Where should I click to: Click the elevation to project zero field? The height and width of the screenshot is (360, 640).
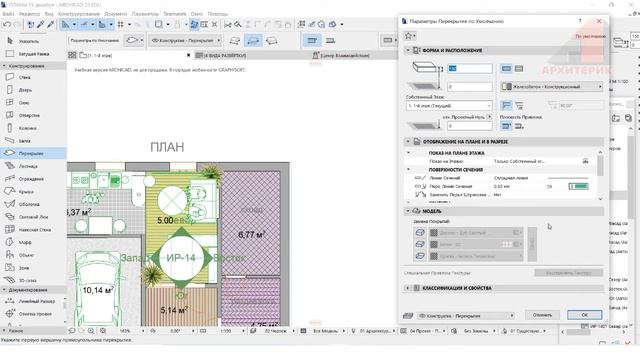(470, 126)
